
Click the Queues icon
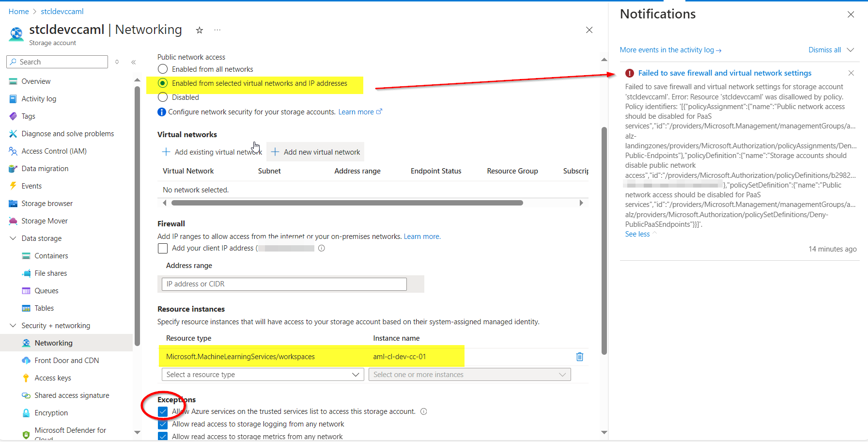(x=26, y=291)
